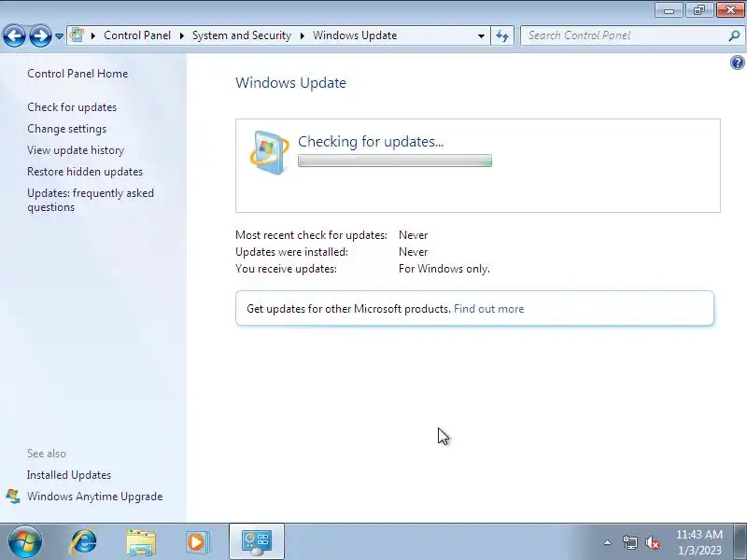The width and height of the screenshot is (747, 560).
Task: Click the Windows Anytime Upgrade icon
Action: (x=13, y=497)
